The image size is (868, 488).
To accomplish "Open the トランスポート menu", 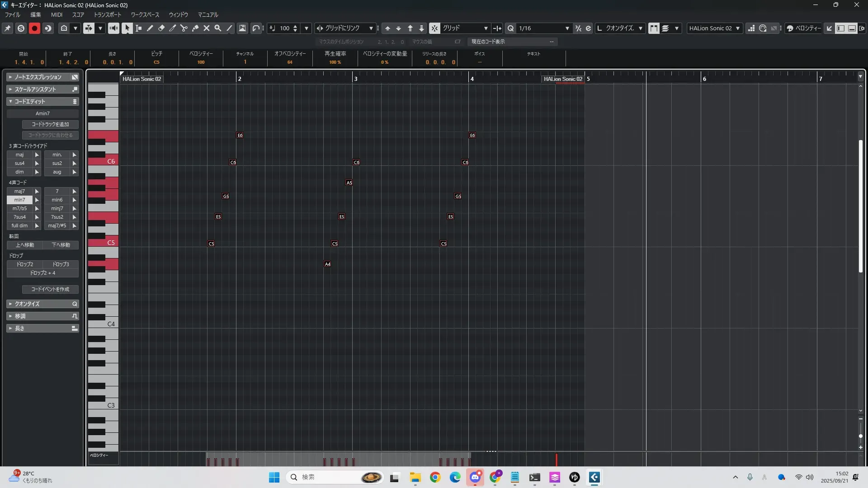I will 108,15.
